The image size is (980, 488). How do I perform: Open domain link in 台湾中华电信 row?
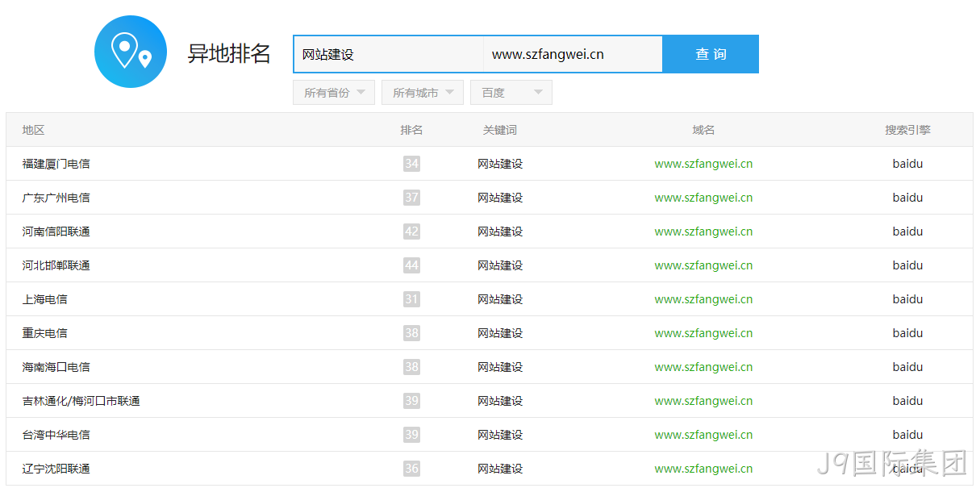pyautogui.click(x=703, y=435)
